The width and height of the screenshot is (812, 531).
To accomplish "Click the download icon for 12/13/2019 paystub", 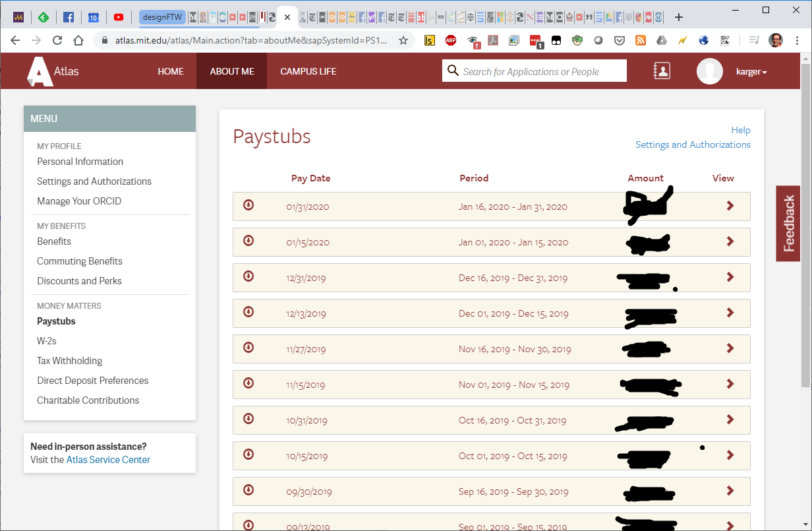I will pos(248,312).
